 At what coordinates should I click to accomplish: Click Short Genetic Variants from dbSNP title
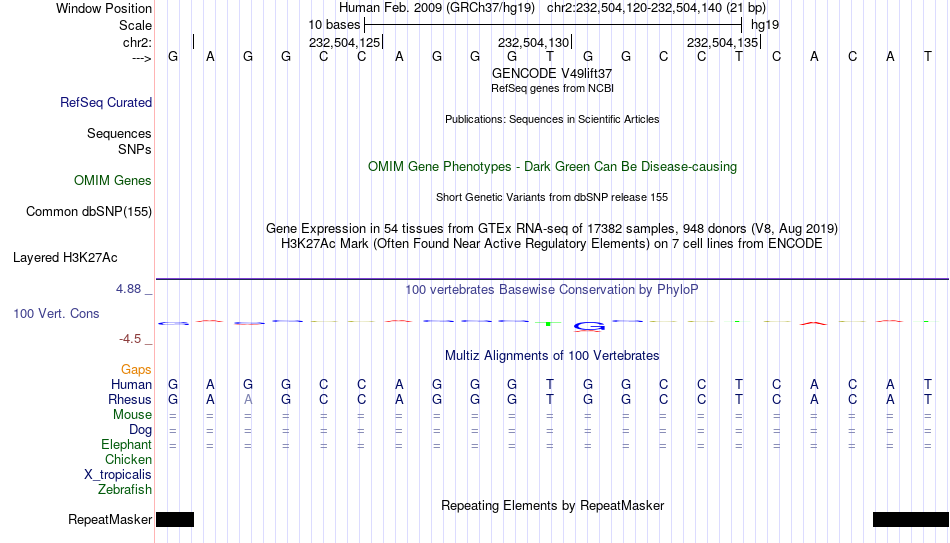[x=552, y=198]
